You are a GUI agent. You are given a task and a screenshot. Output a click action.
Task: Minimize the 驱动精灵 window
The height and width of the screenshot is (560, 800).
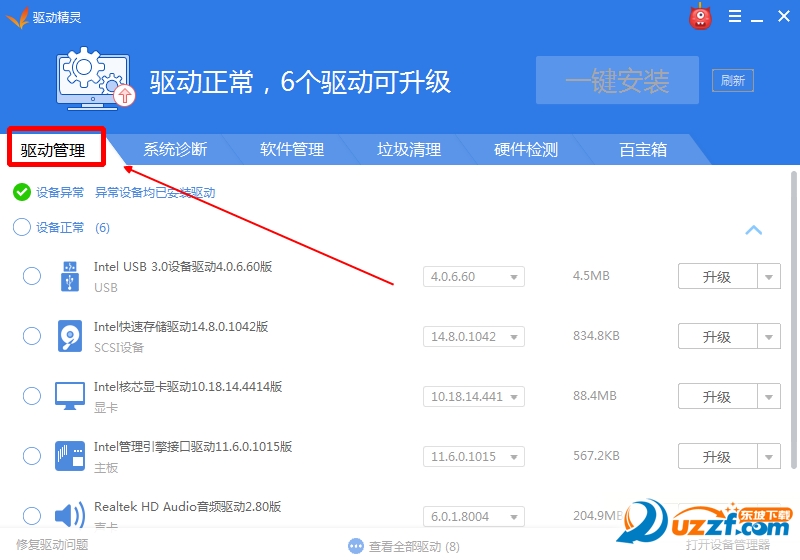tap(757, 18)
